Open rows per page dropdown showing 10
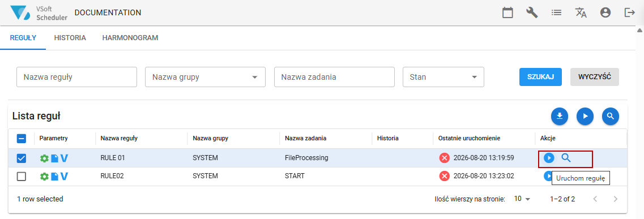The height and width of the screenshot is (219, 644). pos(522,199)
